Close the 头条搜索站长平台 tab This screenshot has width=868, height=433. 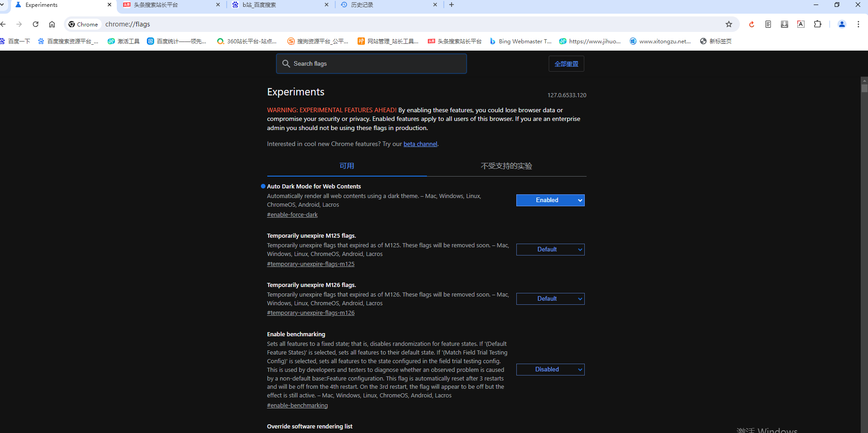tap(218, 5)
